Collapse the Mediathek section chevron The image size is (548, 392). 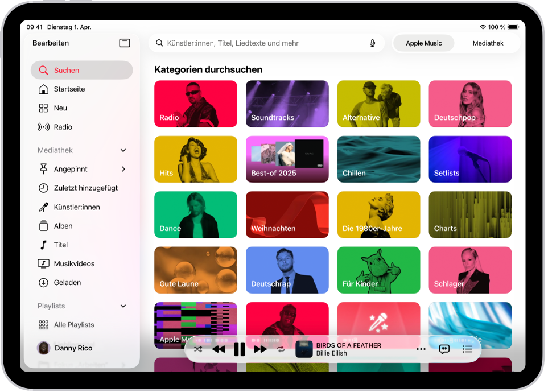pyautogui.click(x=123, y=150)
